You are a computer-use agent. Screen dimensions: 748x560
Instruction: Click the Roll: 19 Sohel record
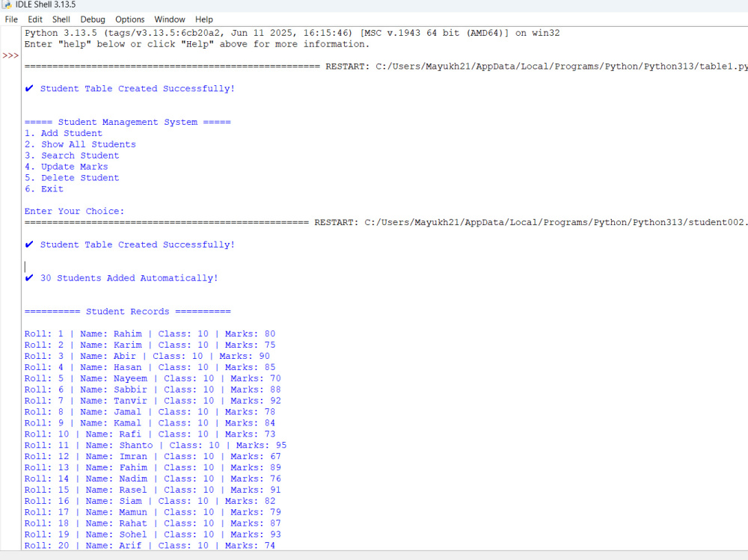pos(153,535)
